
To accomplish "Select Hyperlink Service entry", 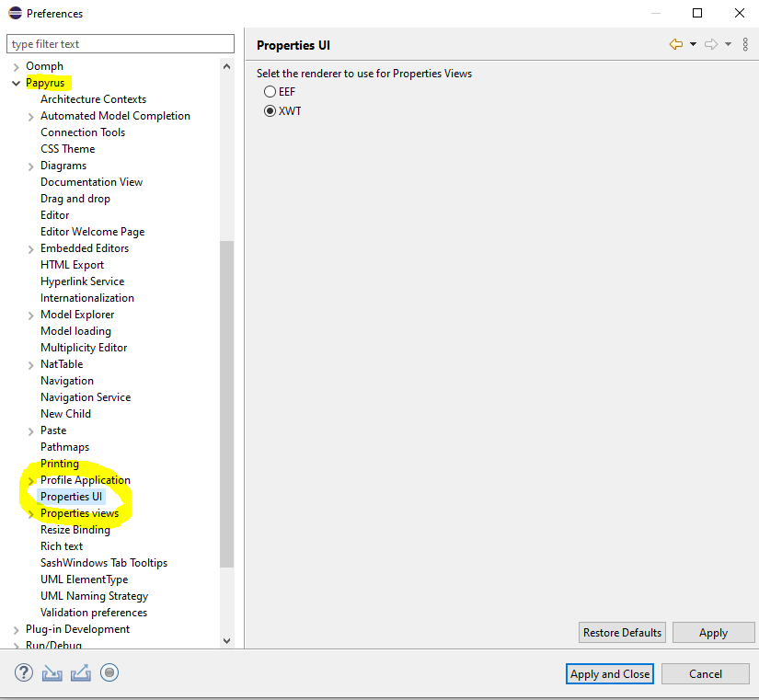I will tap(82, 281).
